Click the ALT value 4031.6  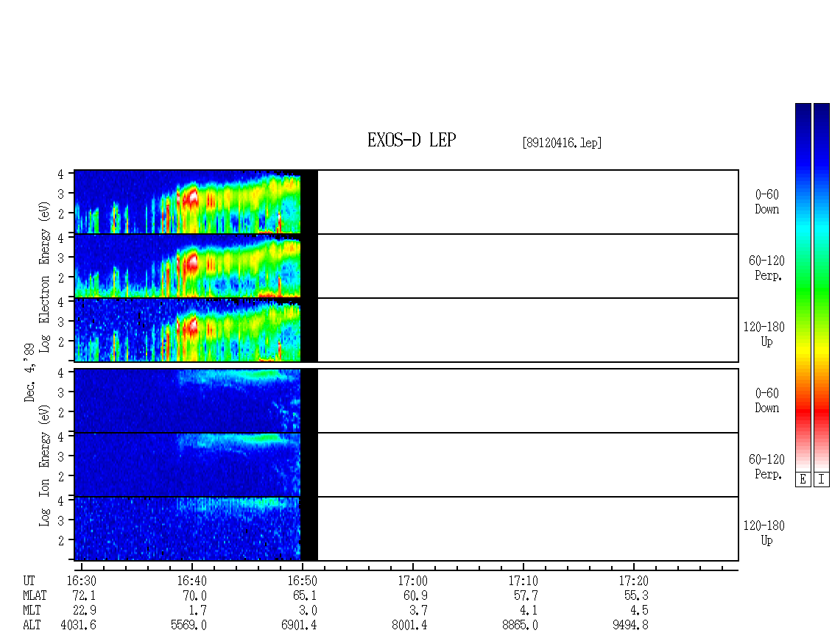coord(79,626)
